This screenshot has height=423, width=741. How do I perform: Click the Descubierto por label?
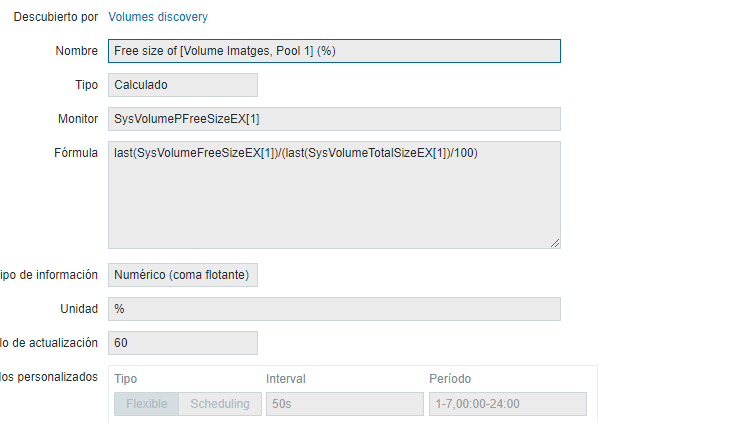56,17
